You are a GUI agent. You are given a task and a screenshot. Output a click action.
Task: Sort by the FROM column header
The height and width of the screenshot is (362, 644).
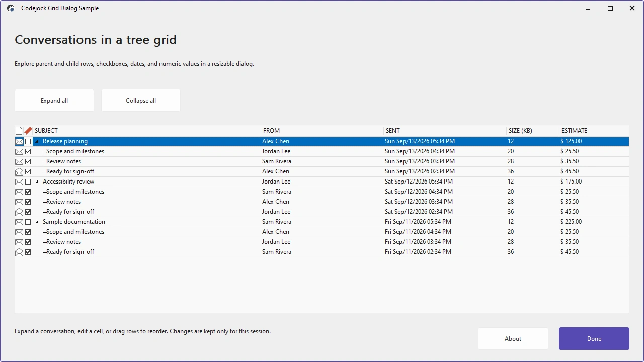(322, 131)
